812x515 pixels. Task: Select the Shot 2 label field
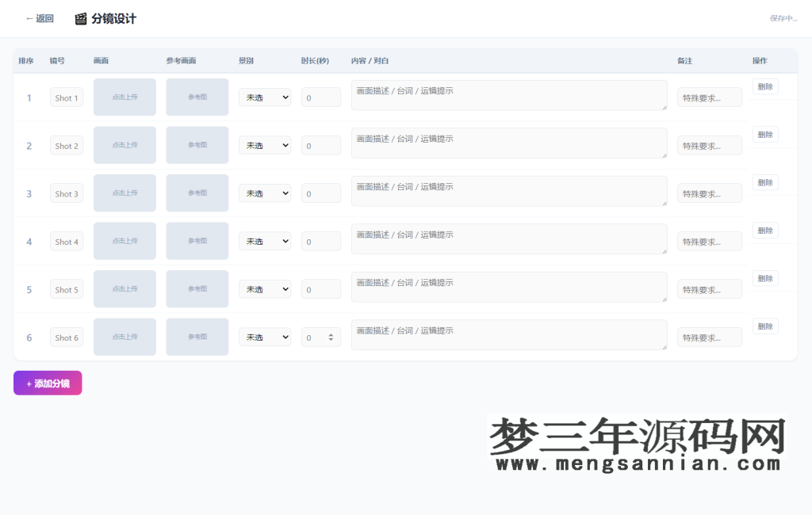tap(67, 145)
